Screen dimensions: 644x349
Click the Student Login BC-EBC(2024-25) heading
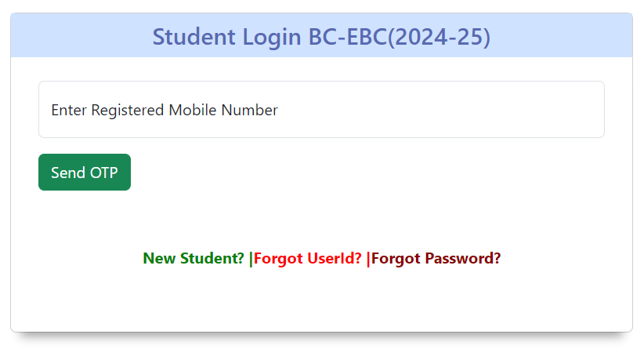point(321,36)
